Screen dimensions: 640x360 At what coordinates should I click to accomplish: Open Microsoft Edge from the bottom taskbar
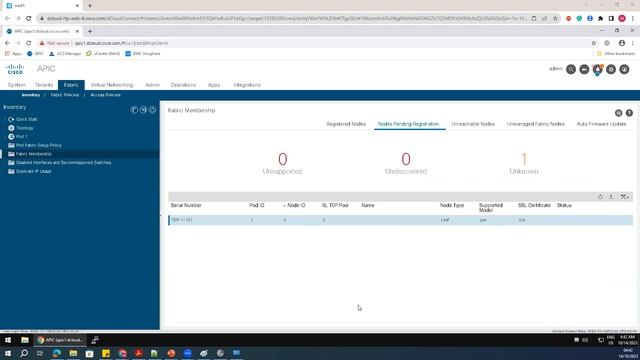tap(57, 353)
